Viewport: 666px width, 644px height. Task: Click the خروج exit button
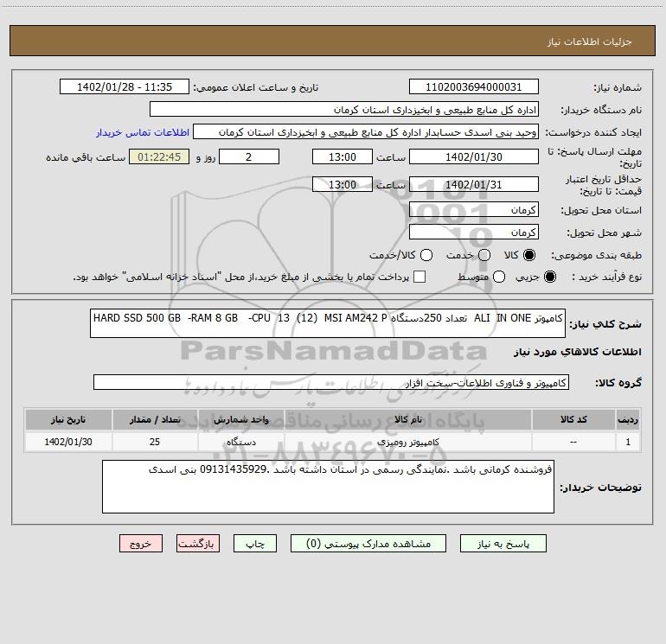pyautogui.click(x=141, y=544)
